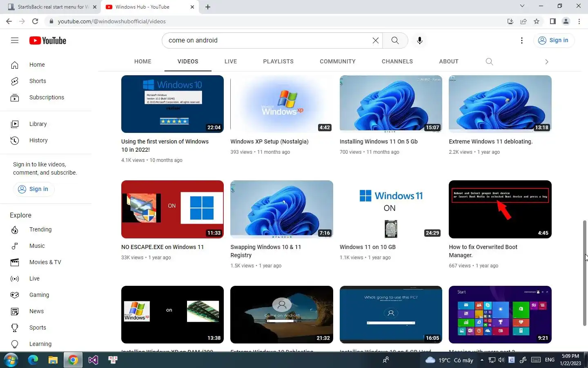Open File Explorer from taskbar
The image size is (588, 368).
pyautogui.click(x=53, y=360)
